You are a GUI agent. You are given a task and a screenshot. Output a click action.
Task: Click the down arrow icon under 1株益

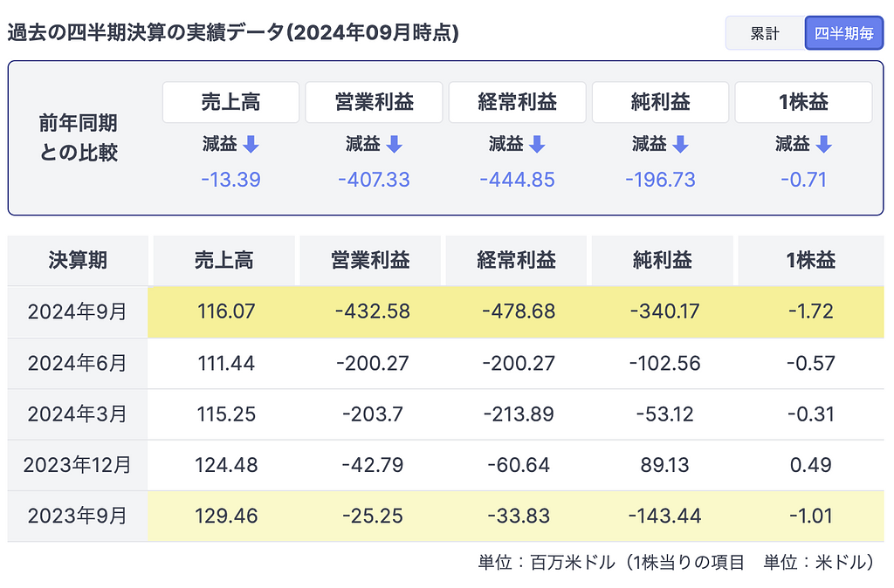[x=824, y=145]
